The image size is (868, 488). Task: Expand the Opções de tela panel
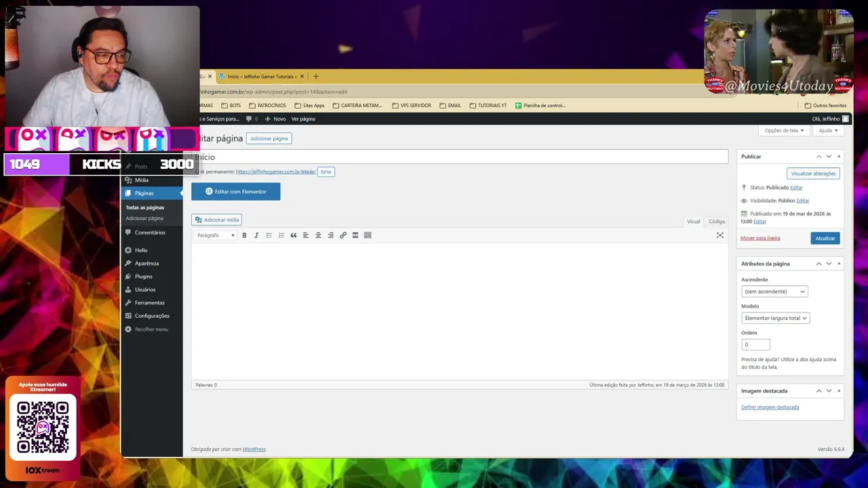coord(784,130)
